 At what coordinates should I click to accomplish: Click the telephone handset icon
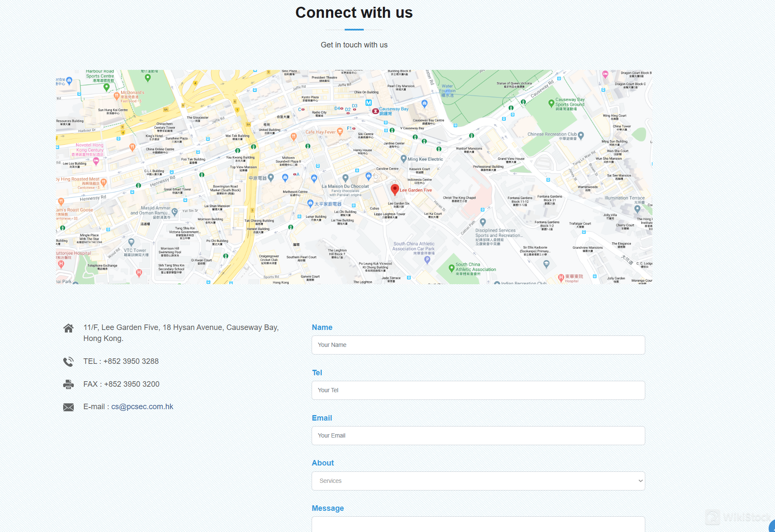(68, 361)
